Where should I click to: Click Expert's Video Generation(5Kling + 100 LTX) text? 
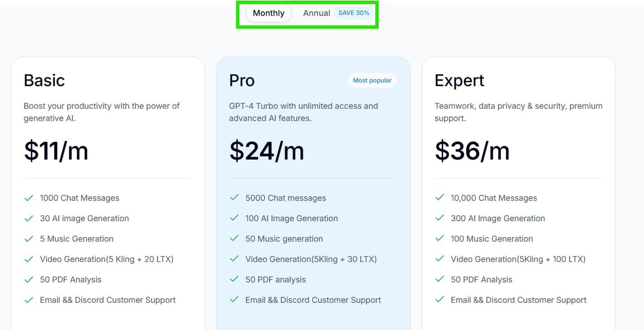[x=518, y=259]
